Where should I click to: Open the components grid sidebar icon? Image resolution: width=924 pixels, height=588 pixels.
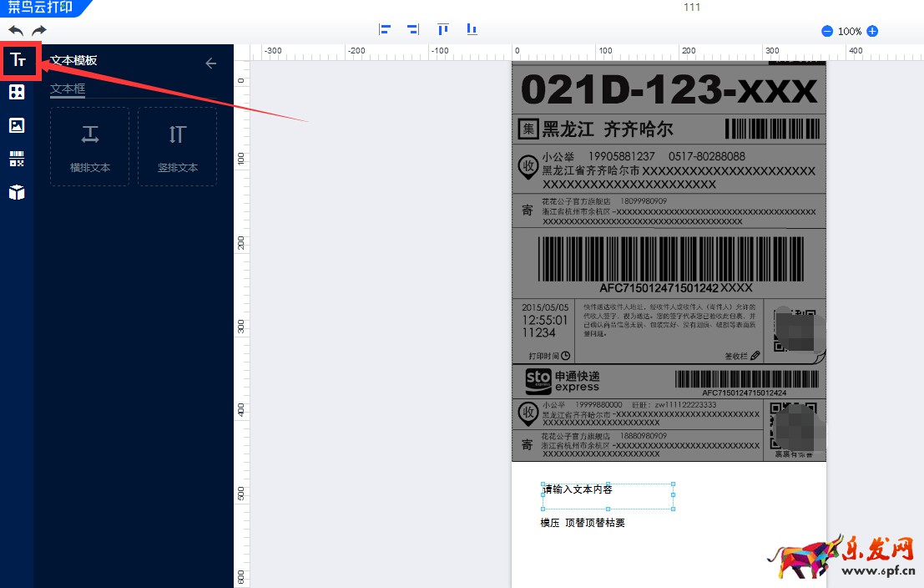click(17, 92)
